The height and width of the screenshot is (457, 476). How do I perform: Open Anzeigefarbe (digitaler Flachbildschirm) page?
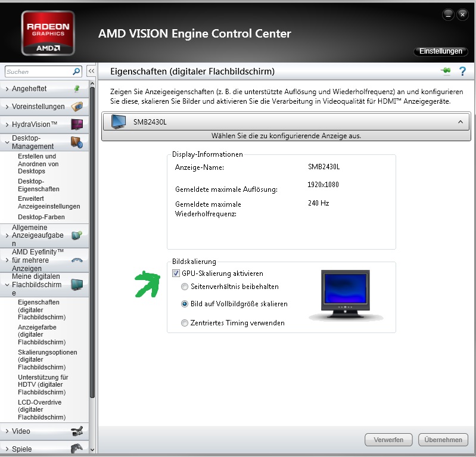coord(42,335)
